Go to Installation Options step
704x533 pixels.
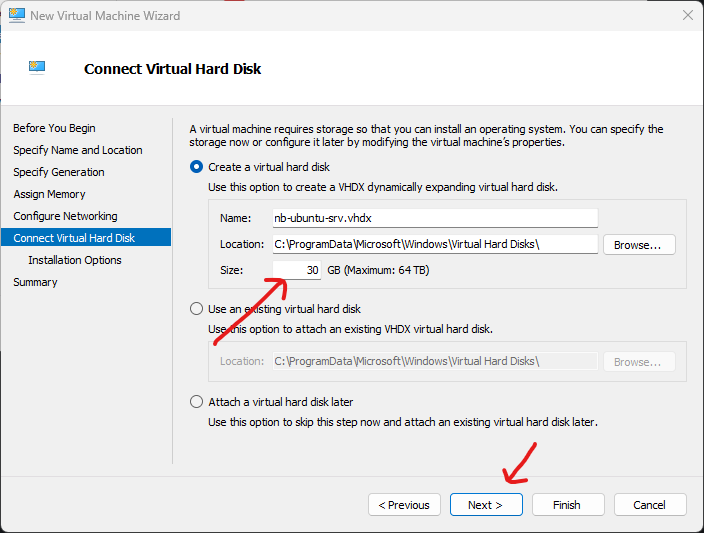point(75,260)
